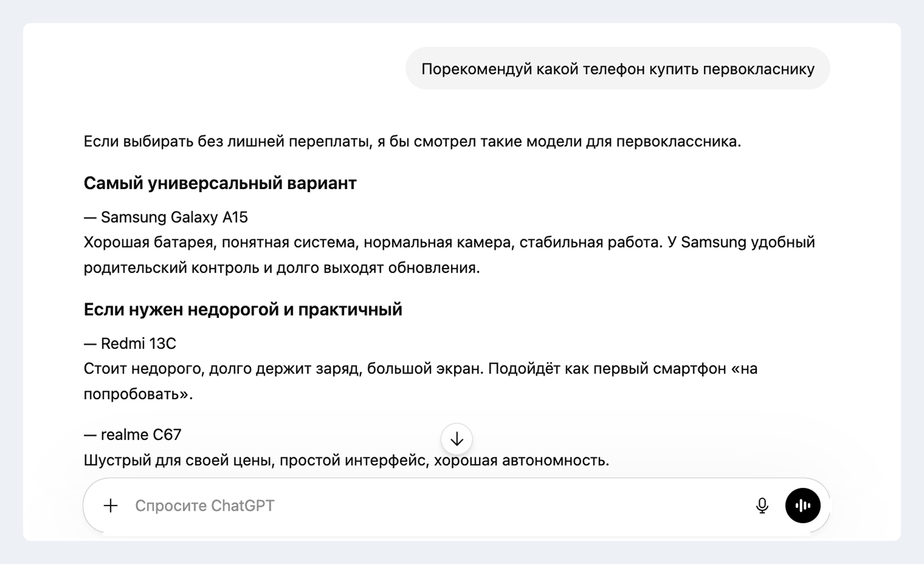Click the line starting «Шустрый для своей цены»
Image resolution: width=924 pixels, height=564 pixels.
coord(346,460)
